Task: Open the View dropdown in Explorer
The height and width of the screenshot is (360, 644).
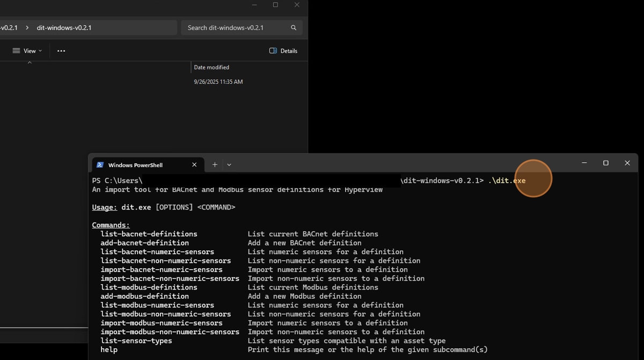Action: tap(27, 51)
